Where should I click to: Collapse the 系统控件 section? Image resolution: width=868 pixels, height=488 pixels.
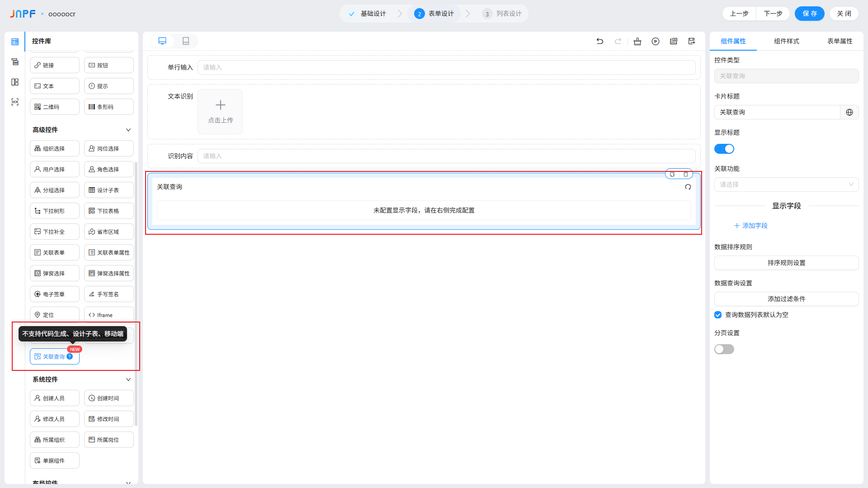coord(128,379)
